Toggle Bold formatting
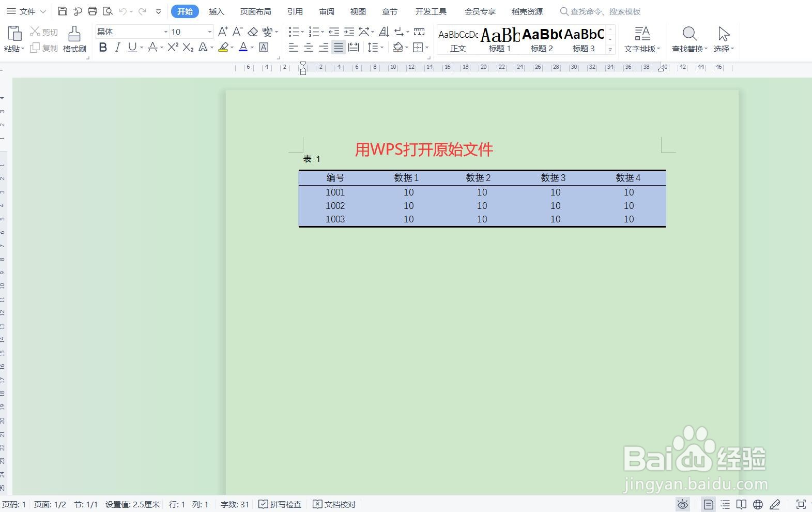 103,48
